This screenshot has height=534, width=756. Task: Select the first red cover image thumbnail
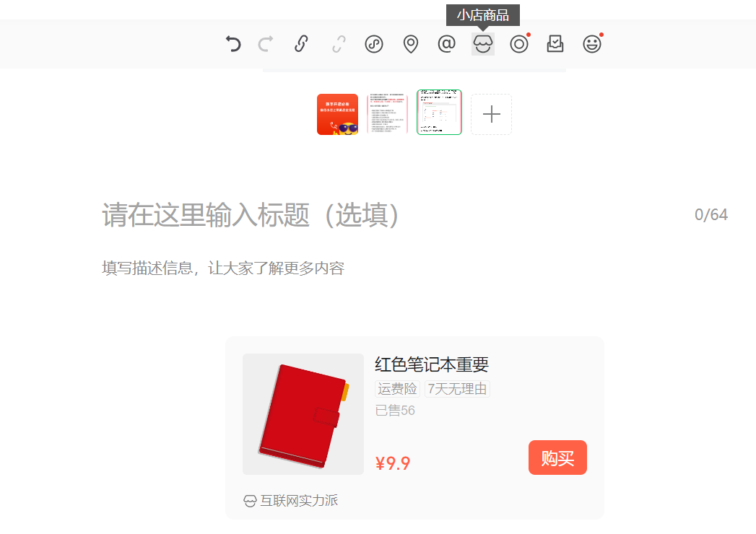point(337,114)
